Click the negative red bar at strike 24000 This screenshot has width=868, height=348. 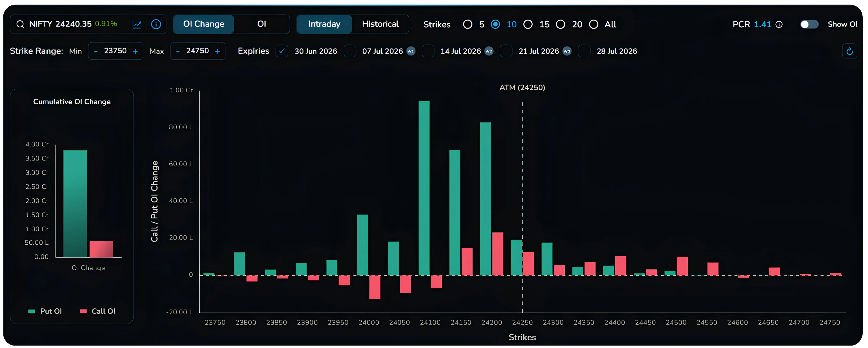tap(375, 287)
